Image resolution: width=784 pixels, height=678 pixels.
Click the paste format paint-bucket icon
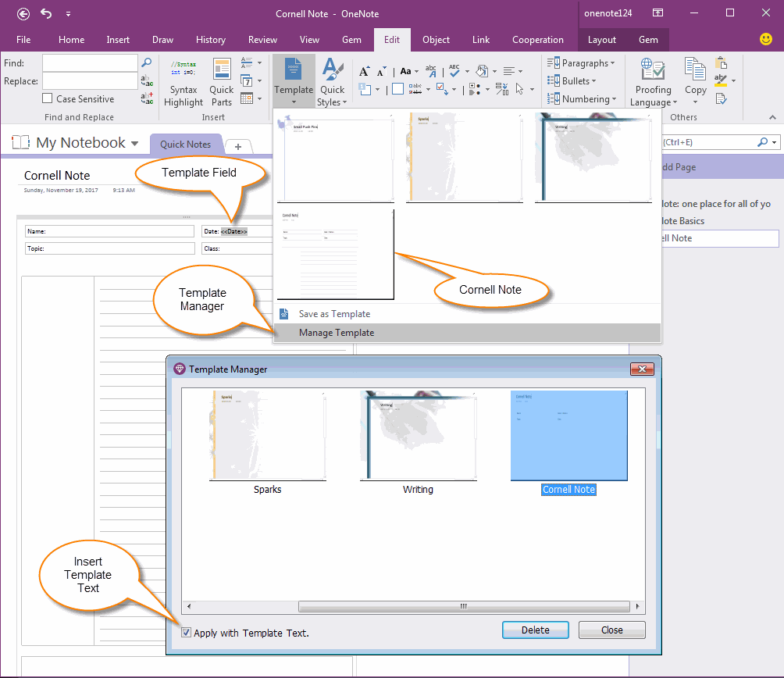click(x=482, y=71)
